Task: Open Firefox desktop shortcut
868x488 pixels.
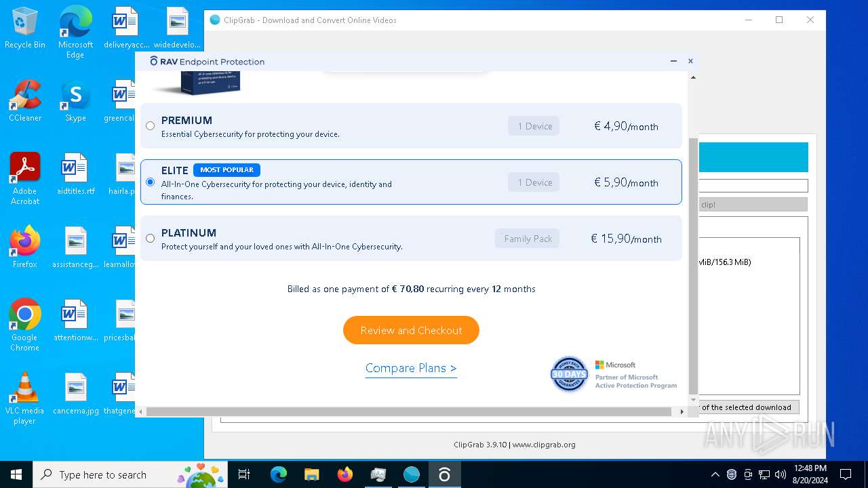Action: pos(25,247)
